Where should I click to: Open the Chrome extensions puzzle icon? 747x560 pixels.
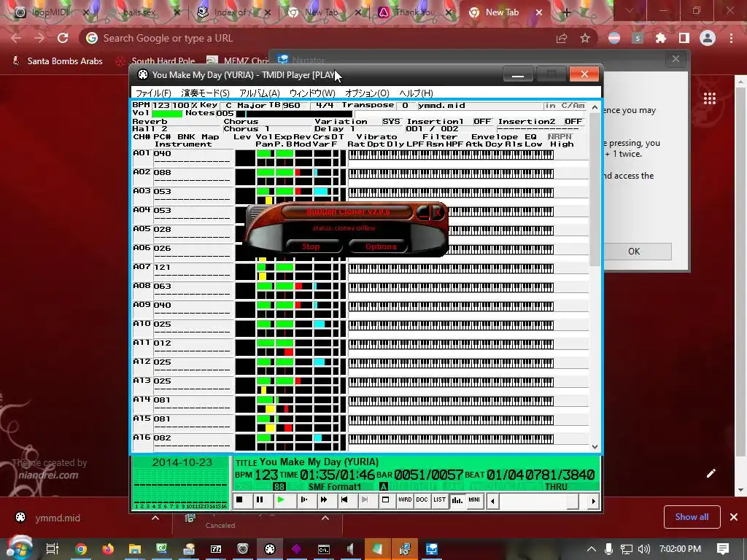point(661,38)
